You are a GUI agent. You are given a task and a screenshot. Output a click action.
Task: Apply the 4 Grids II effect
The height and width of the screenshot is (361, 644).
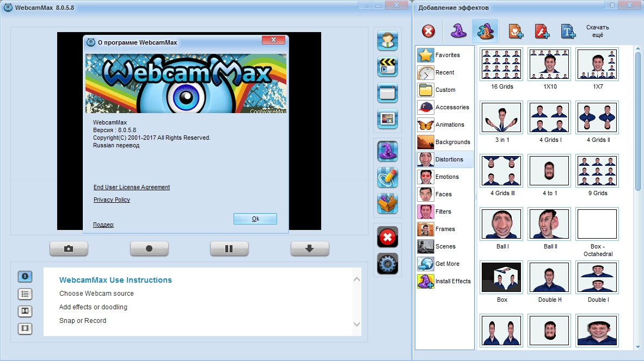(598, 118)
